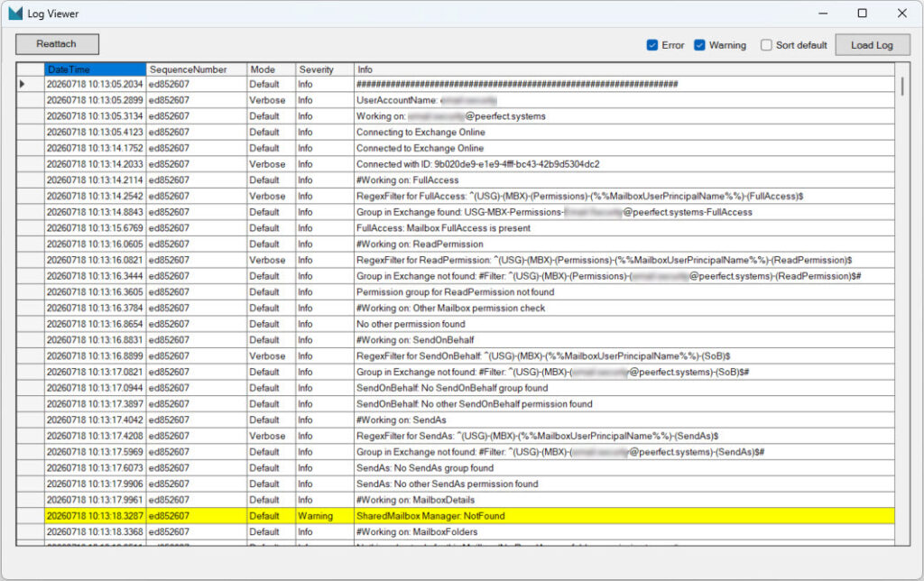Click 'No other permission found' cell
Screen dimensions: 924x581
pyautogui.click(x=624, y=324)
